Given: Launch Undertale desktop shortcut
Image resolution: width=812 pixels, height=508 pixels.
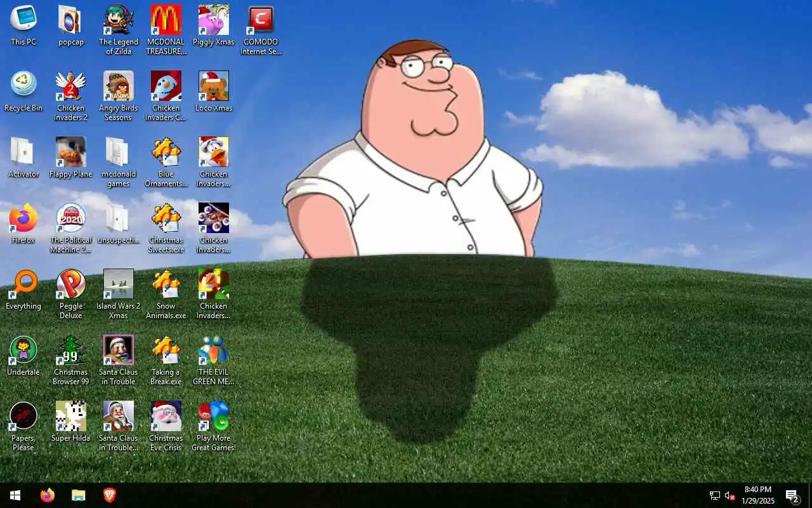Looking at the screenshot, I should tap(23, 356).
